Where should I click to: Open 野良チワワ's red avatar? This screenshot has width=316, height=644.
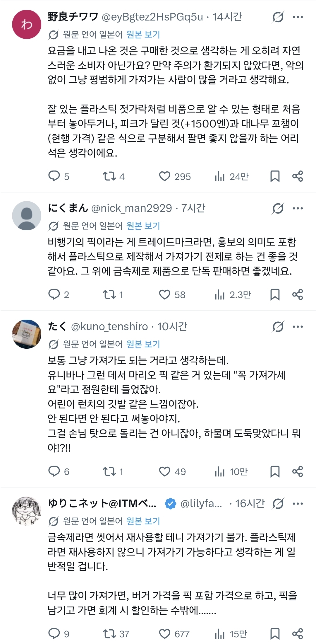point(27,25)
